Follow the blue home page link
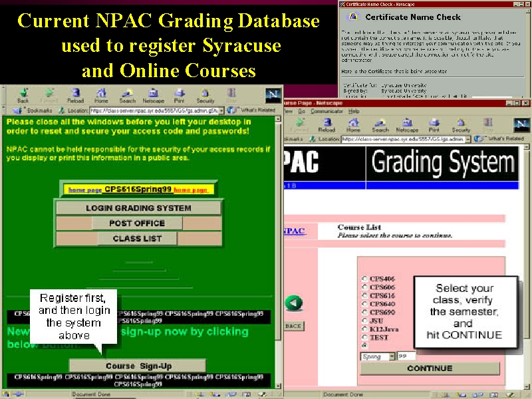Screen dimensions: 532x399 (85, 190)
